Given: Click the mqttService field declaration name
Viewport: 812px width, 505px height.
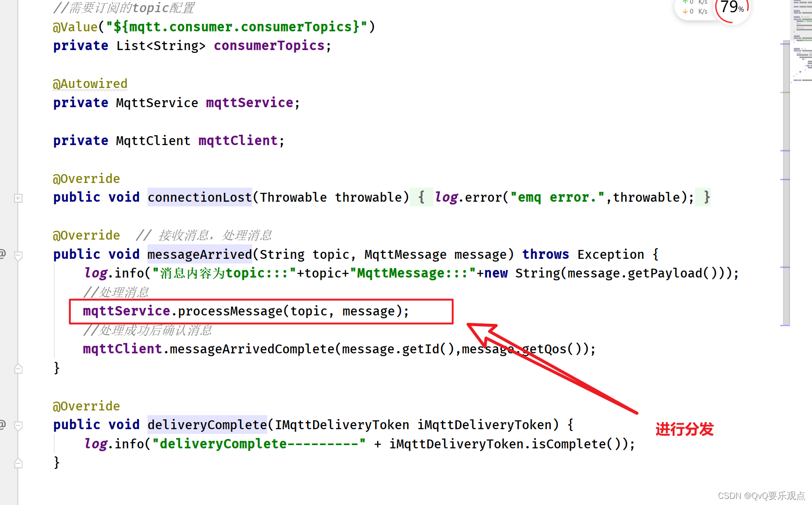Looking at the screenshot, I should (x=249, y=103).
